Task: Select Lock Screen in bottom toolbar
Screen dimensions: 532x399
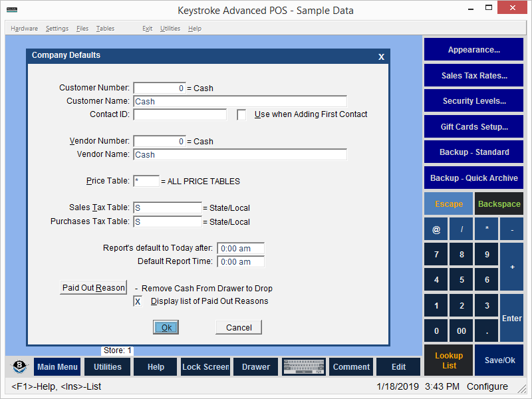Action: 205,367
